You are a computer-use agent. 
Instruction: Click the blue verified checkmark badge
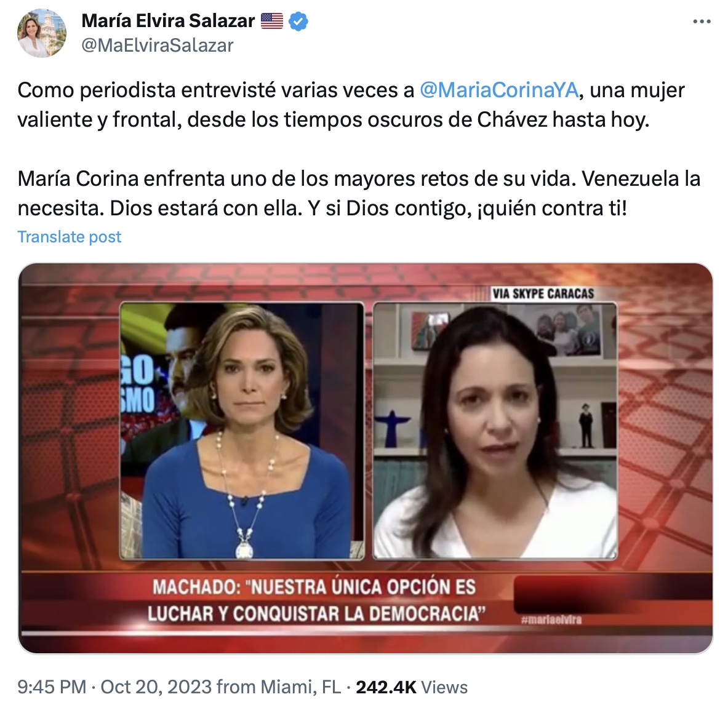pos(298,22)
